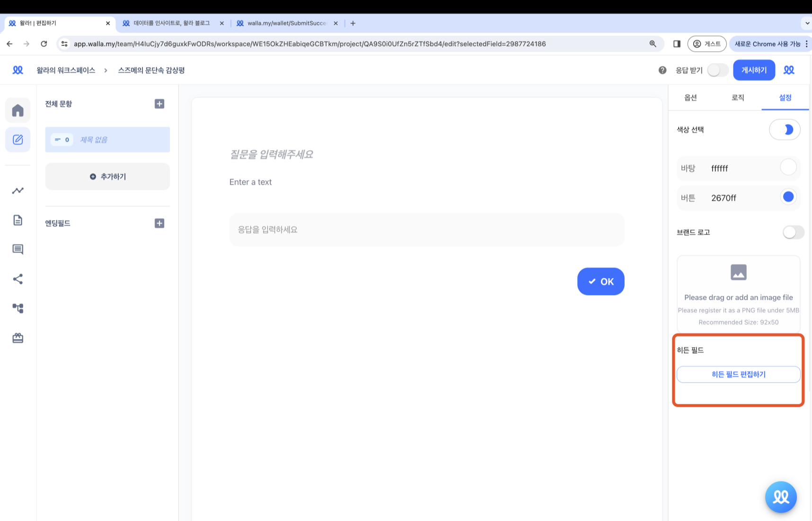Open the home icon in left sidebar

[x=18, y=110]
